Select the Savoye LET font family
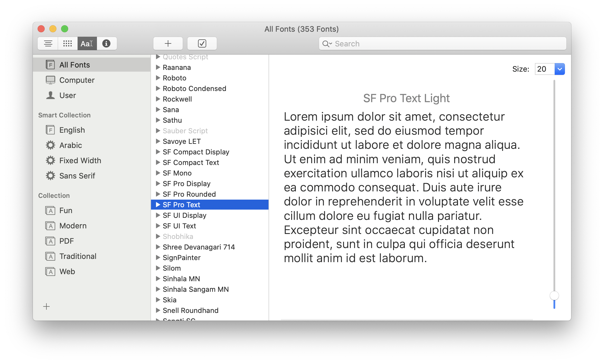 click(x=210, y=141)
